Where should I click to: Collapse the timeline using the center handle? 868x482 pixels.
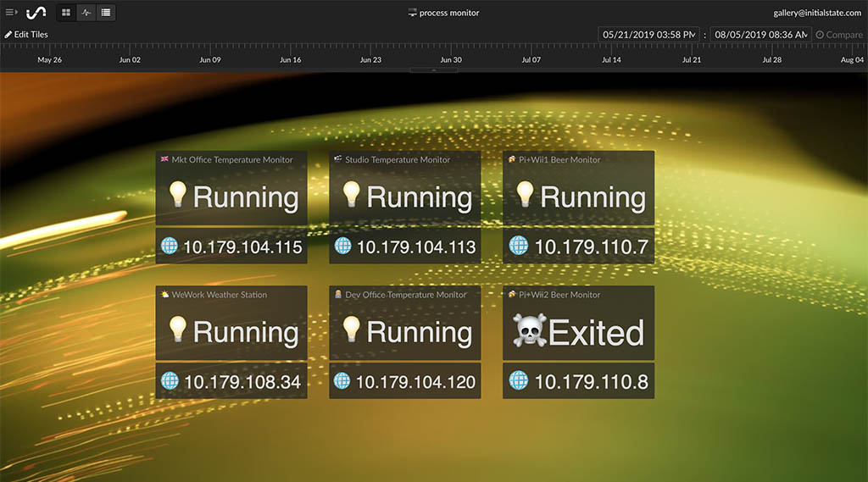[434, 70]
